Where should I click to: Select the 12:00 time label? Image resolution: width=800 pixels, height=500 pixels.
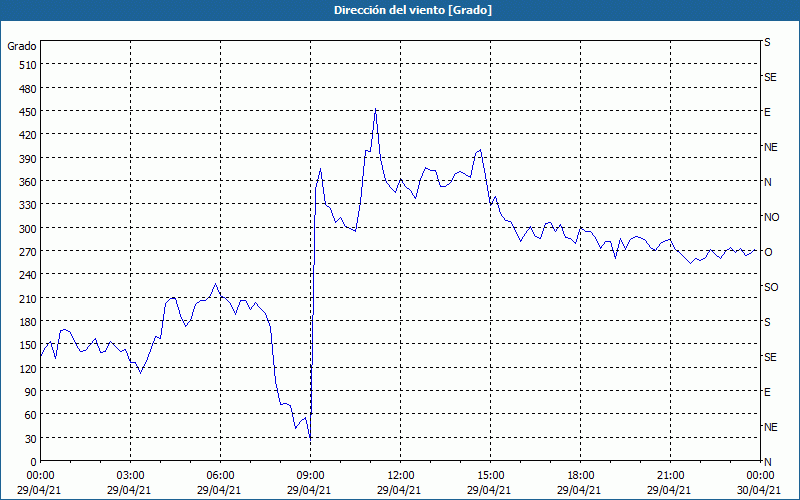pos(401,476)
